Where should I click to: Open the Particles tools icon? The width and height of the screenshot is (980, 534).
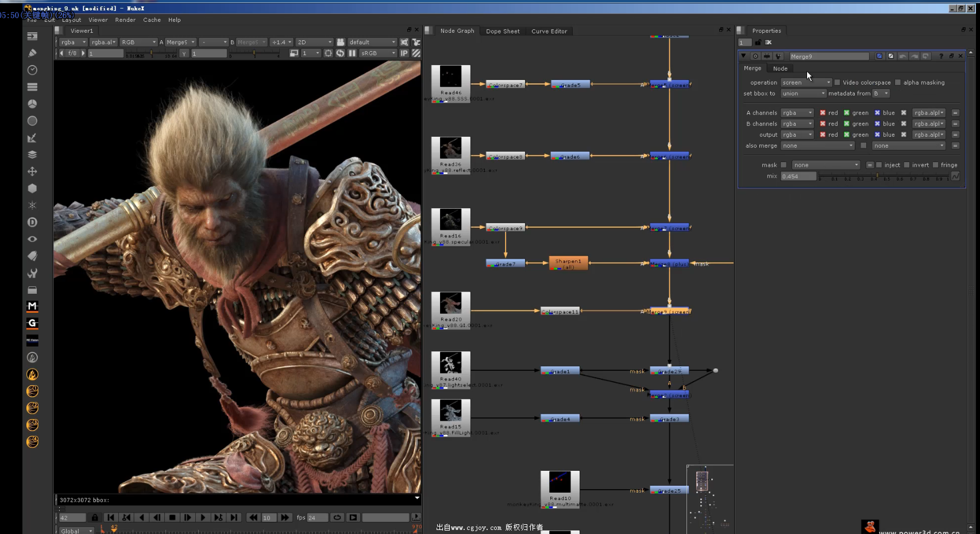click(32, 205)
